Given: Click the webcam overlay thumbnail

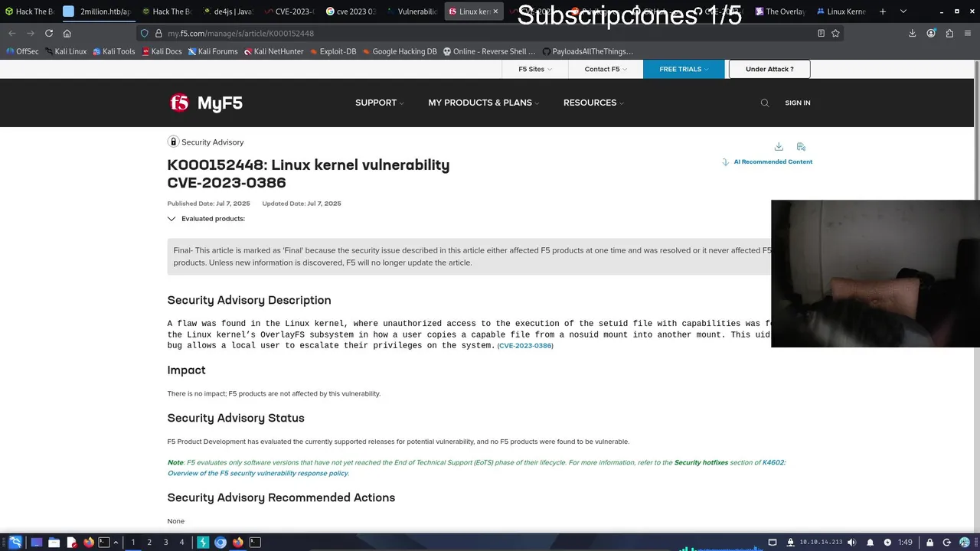Looking at the screenshot, I should 875,274.
